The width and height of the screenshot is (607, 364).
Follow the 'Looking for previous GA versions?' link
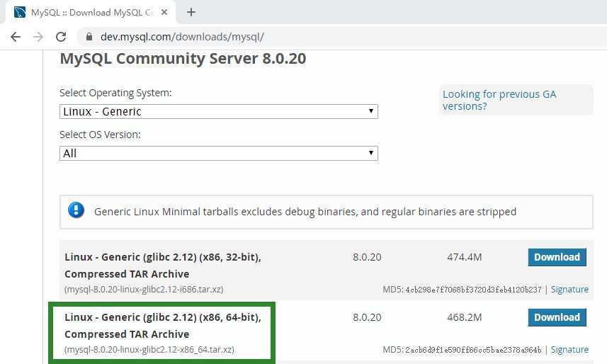pos(499,100)
